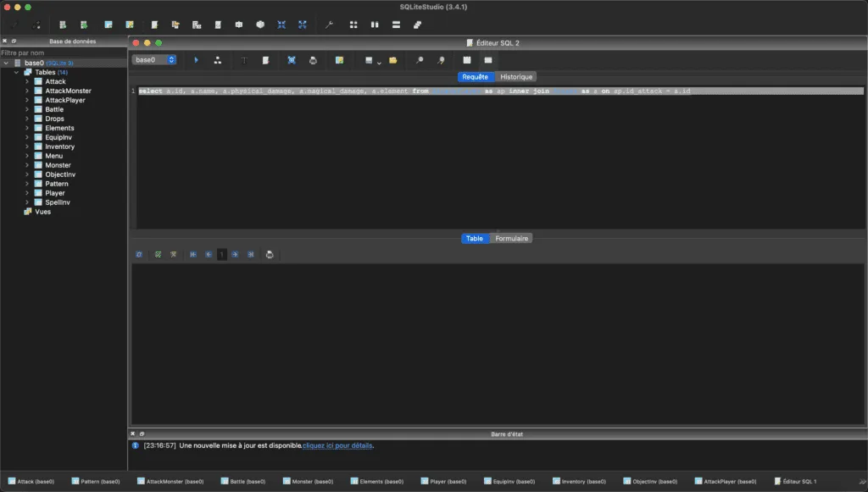Click the main toolbar wrench configuration icon
Viewport: 868px width, 492px height.
click(x=329, y=25)
